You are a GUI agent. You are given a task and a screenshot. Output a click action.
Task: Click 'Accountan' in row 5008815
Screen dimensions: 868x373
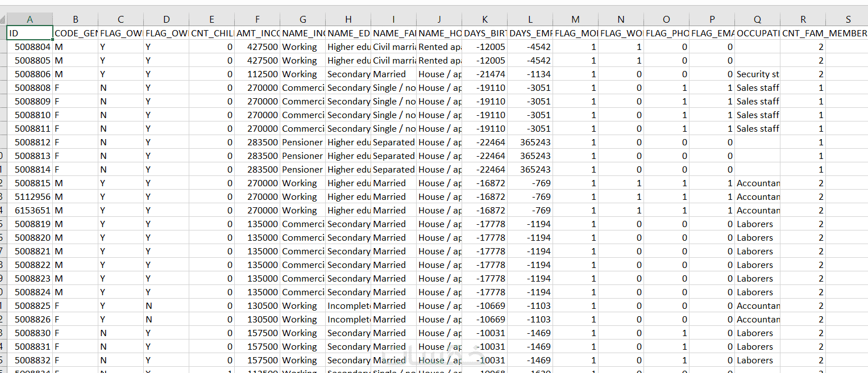758,183
